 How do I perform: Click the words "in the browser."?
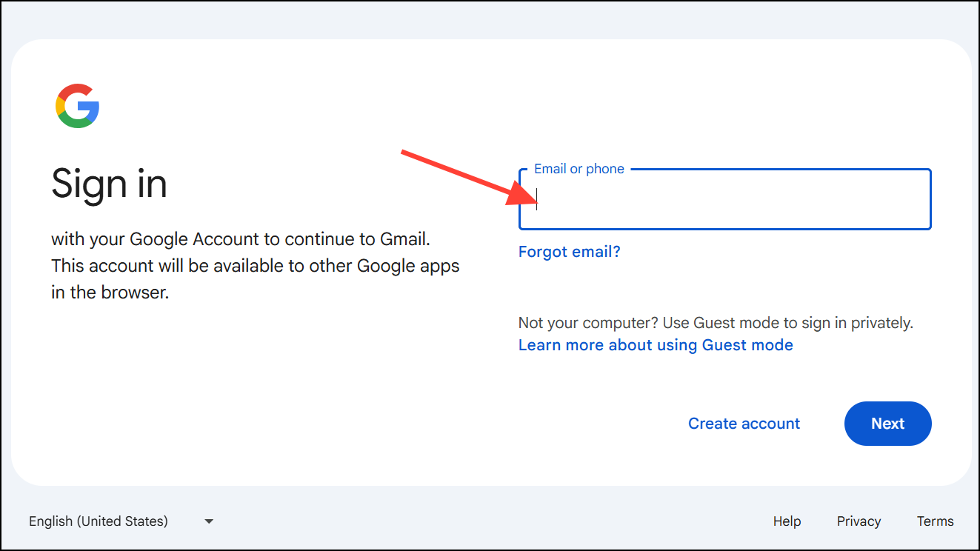110,293
